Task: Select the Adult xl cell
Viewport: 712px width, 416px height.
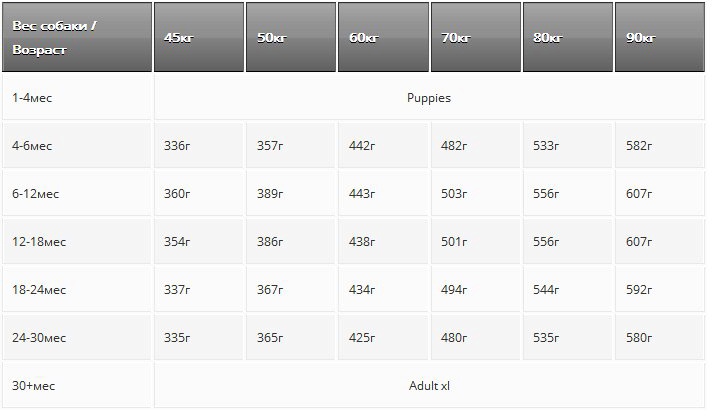Action: (x=429, y=386)
